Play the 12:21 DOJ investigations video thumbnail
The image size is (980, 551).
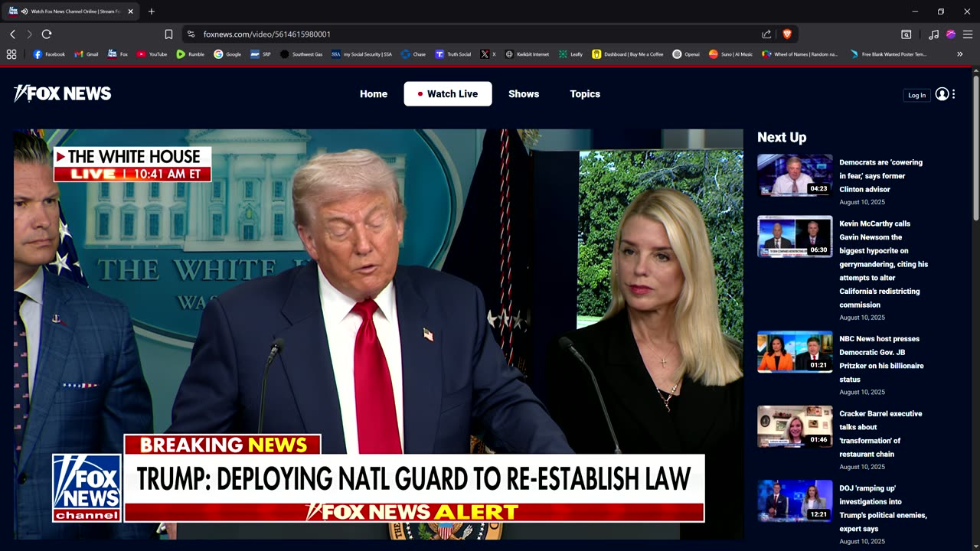[x=795, y=501]
